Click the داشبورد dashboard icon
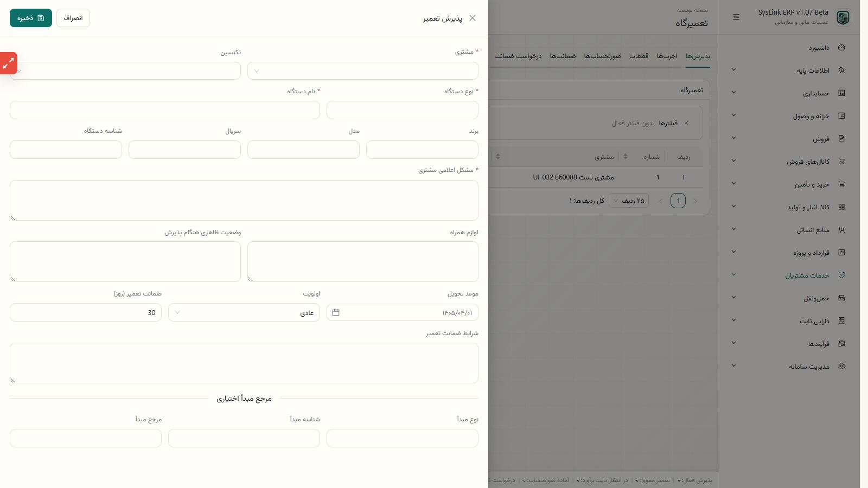 841,48
